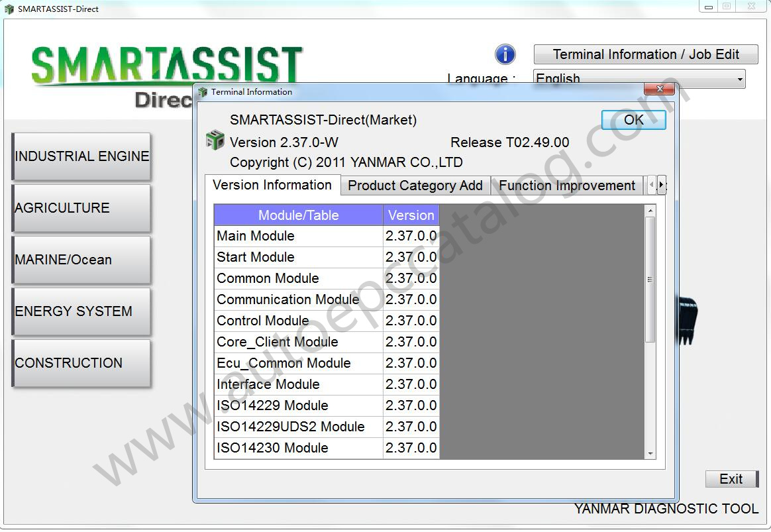This screenshot has height=532, width=771.
Task: Select the ENERGY SYSTEM category
Action: (x=81, y=311)
